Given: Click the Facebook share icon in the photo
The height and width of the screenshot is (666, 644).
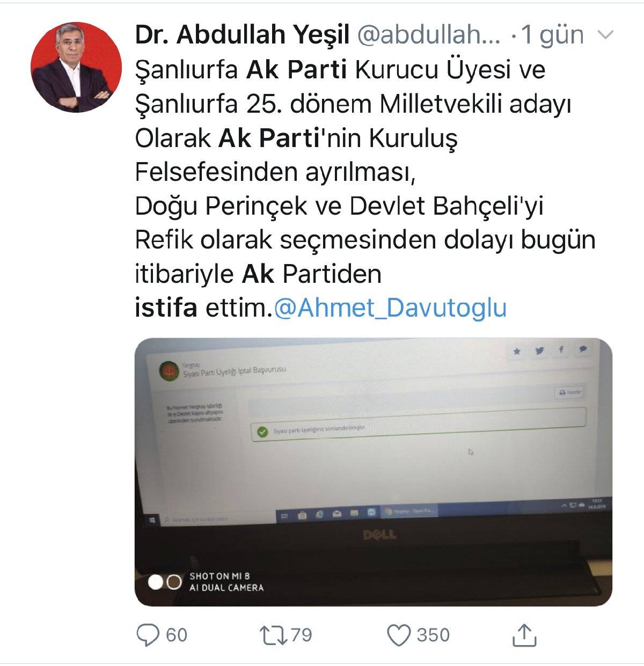Looking at the screenshot, I should 561,350.
